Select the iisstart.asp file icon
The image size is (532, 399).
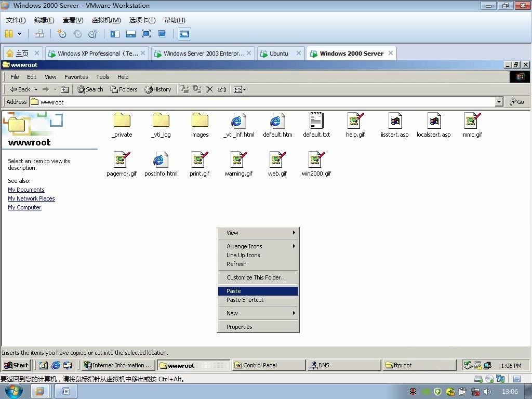(x=395, y=121)
